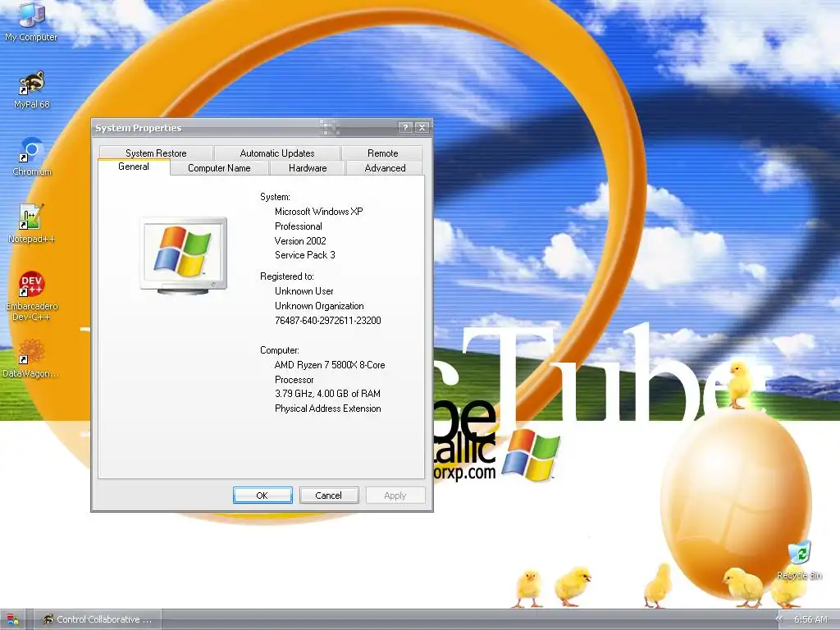The width and height of the screenshot is (840, 630).
Task: Go to the Hardware tab
Action: 308,168
